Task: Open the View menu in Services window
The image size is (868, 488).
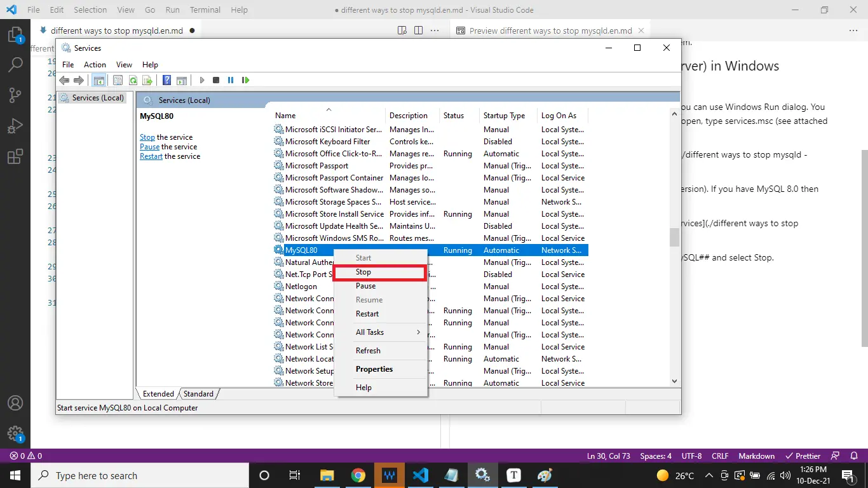Action: click(124, 65)
